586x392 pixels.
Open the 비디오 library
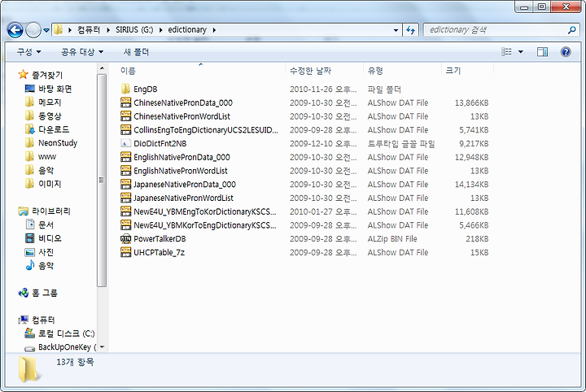(x=50, y=238)
